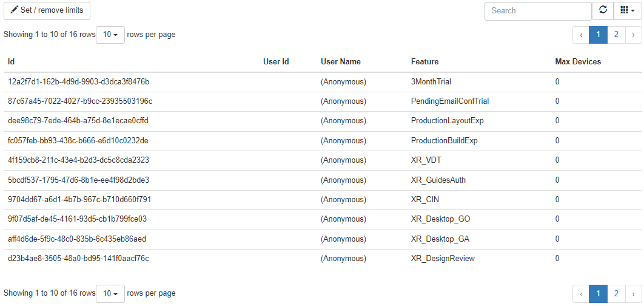Click in the Search input field
Image resolution: width=644 pixels, height=306 pixels.
[x=537, y=11]
